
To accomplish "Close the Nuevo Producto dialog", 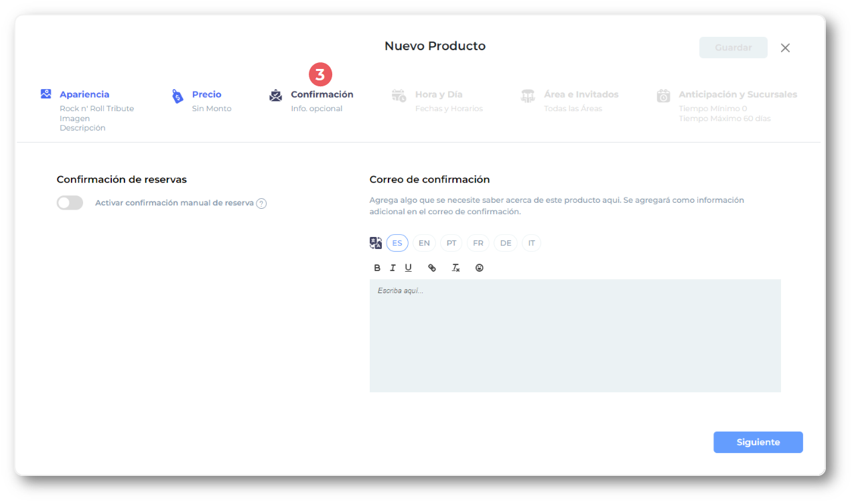I will click(786, 48).
